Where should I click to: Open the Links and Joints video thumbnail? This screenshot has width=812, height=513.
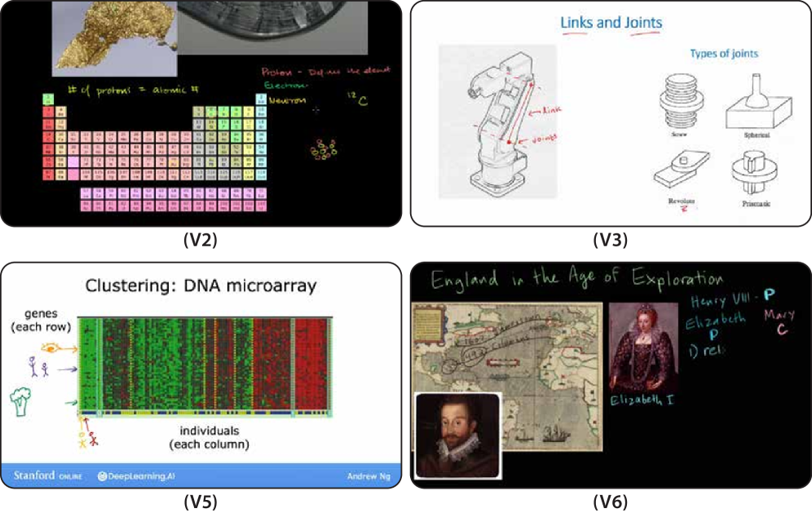[x=611, y=113]
